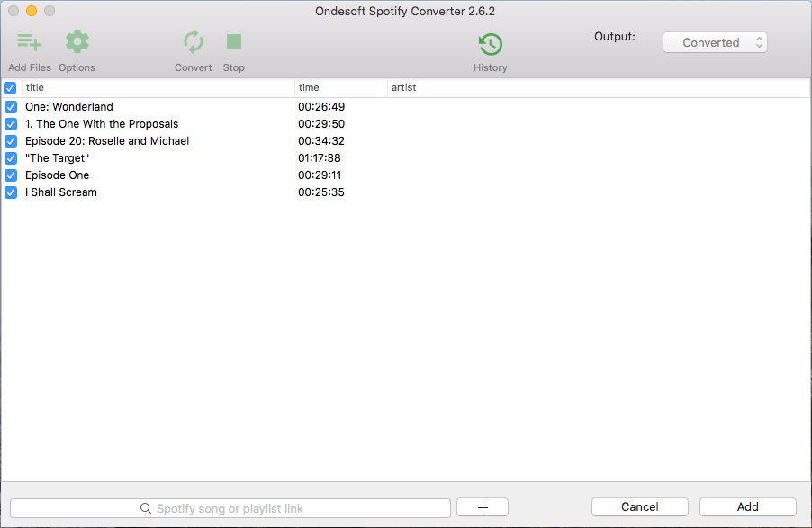The width and height of the screenshot is (812, 528).
Task: Select the "The Target" track title
Action: 57,158
